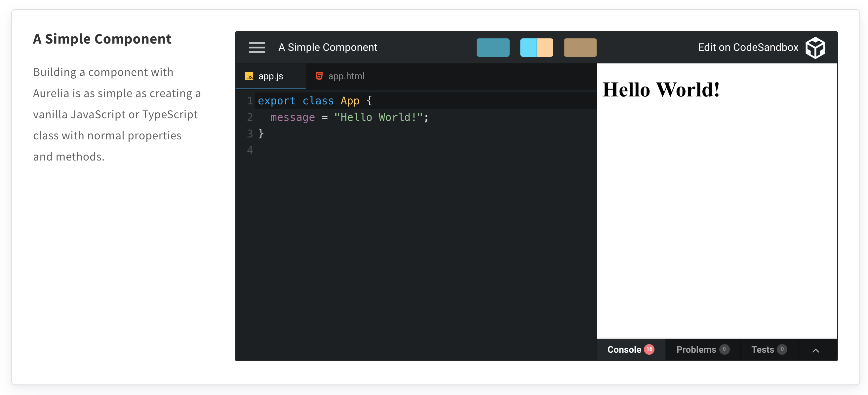Open the Problems tab

click(696, 349)
